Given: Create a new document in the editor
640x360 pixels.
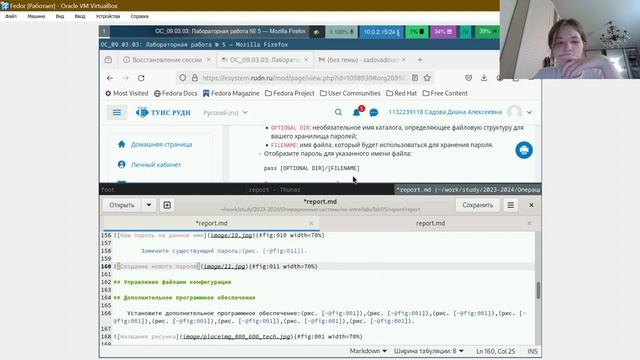Looking at the screenshot, I should point(167,205).
